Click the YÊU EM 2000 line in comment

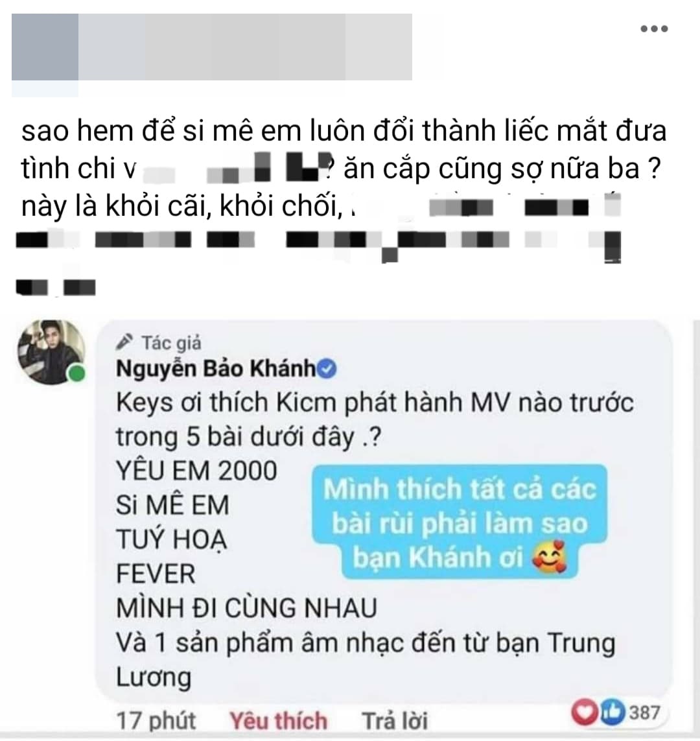tap(196, 471)
